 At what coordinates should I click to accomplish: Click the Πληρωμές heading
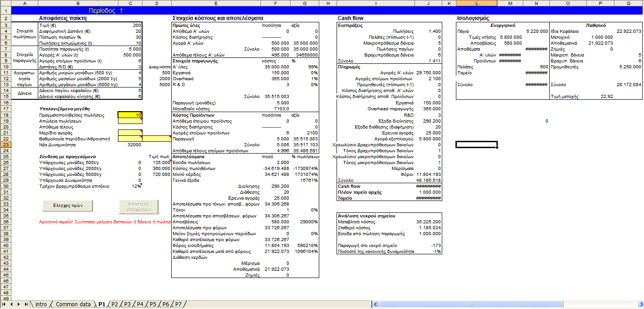click(349, 67)
